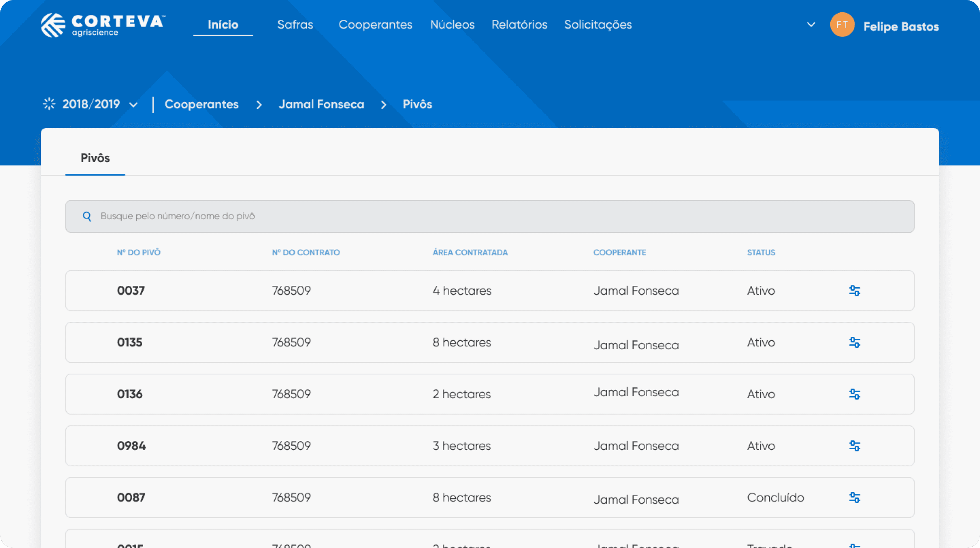The width and height of the screenshot is (980, 548).
Task: Open the user menu chevron near the avatar
Action: 811,25
